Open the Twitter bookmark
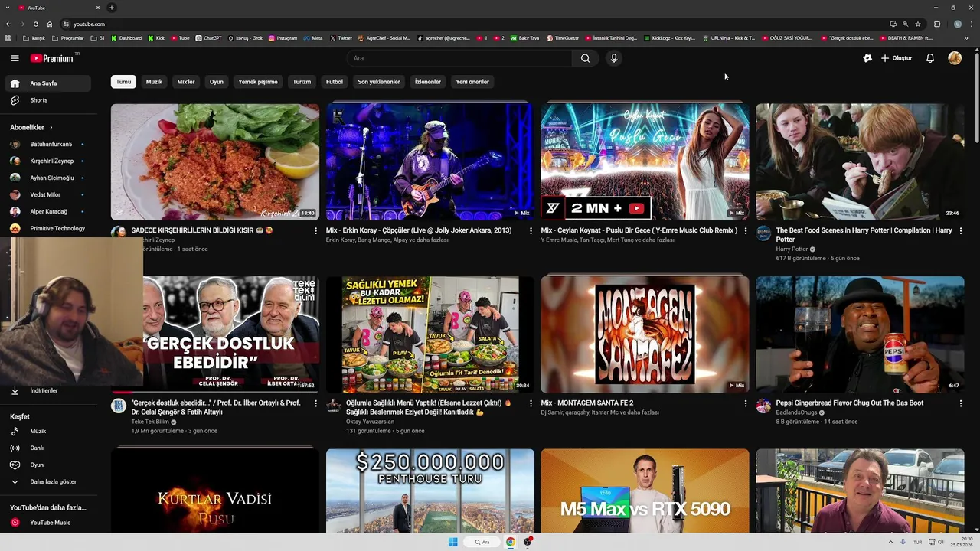The height and width of the screenshot is (551, 980). 341,37
